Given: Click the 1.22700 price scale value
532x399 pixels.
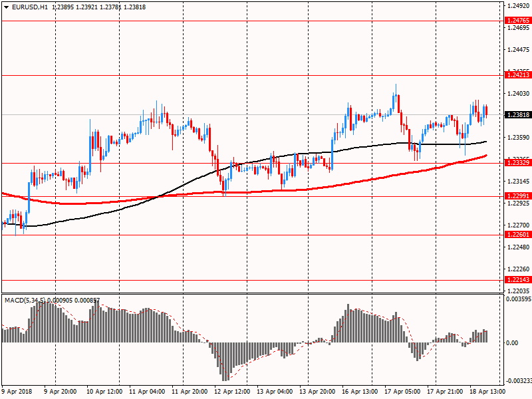Looking at the screenshot, I should pyautogui.click(x=518, y=225).
